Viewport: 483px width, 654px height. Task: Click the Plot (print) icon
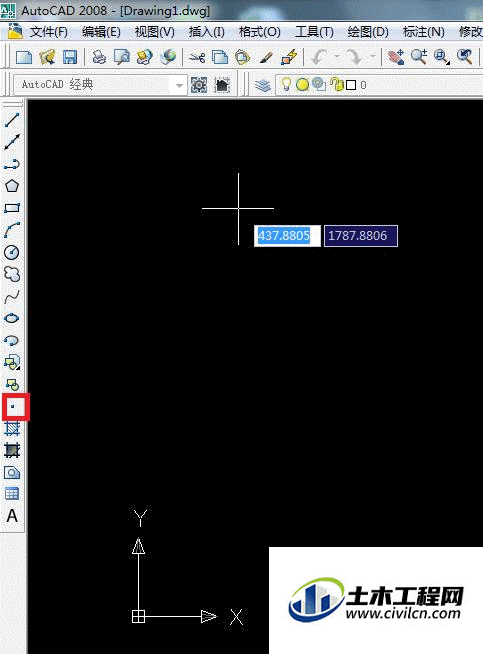pos(99,57)
